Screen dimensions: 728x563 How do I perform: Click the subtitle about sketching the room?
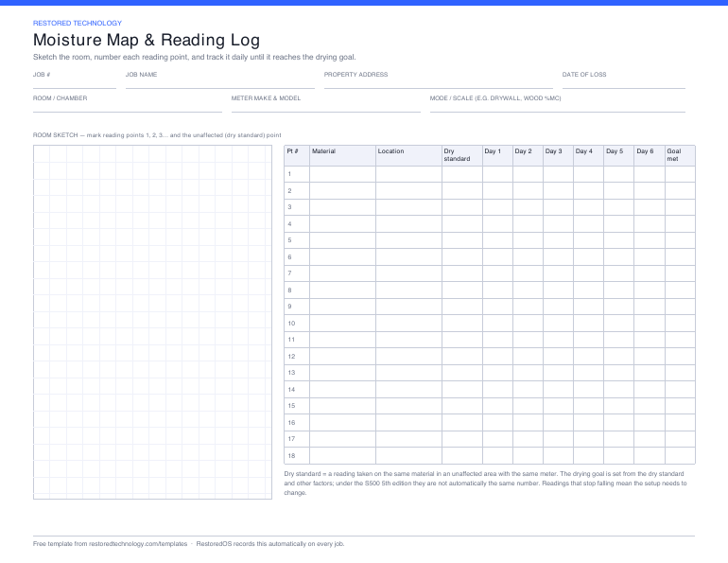(x=194, y=57)
